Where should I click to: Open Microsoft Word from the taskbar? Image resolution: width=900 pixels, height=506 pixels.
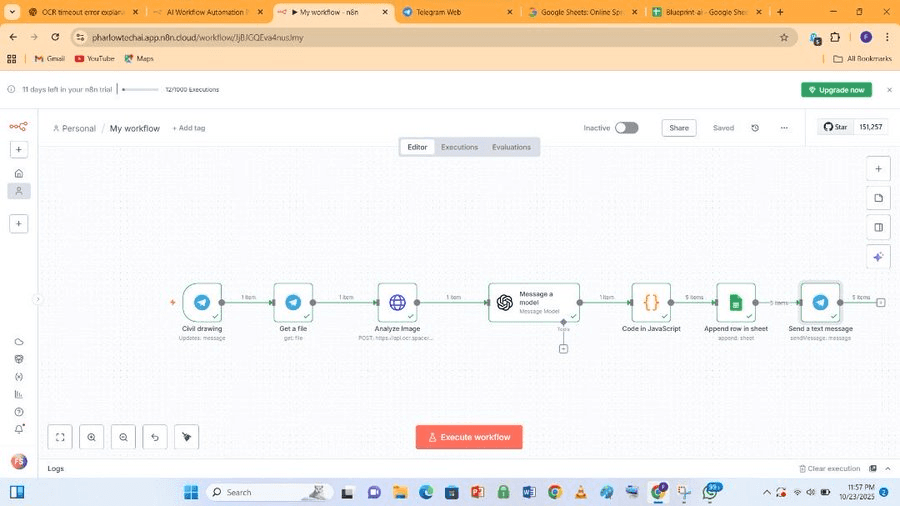529,492
